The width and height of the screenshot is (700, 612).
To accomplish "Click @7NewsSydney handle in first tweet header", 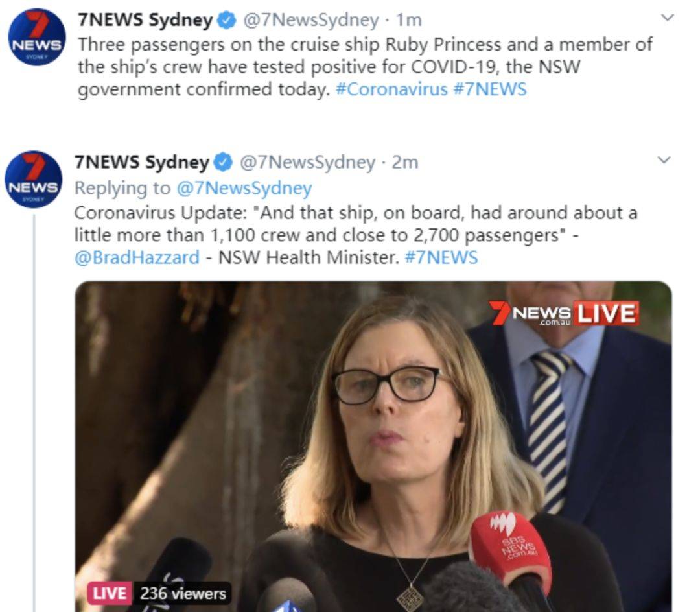I will click(310, 20).
